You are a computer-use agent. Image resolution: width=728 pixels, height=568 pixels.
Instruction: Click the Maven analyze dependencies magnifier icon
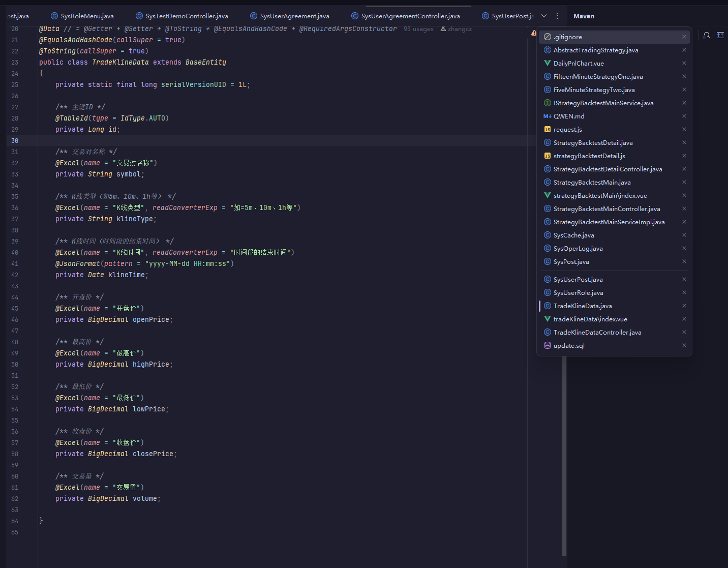point(707,35)
